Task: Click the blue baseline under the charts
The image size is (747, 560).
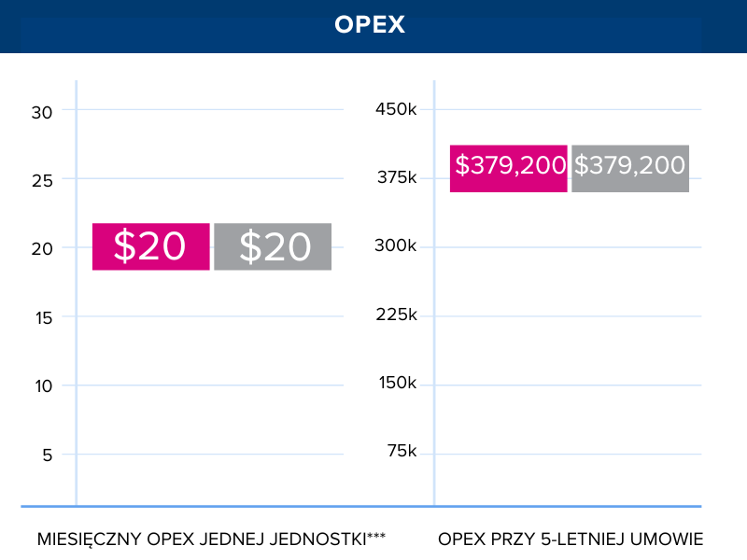Action: pos(373,507)
